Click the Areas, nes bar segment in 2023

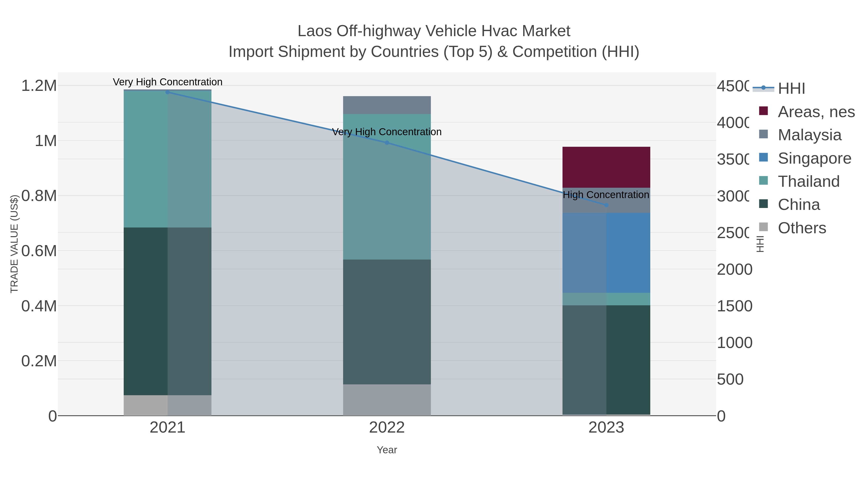606,167
